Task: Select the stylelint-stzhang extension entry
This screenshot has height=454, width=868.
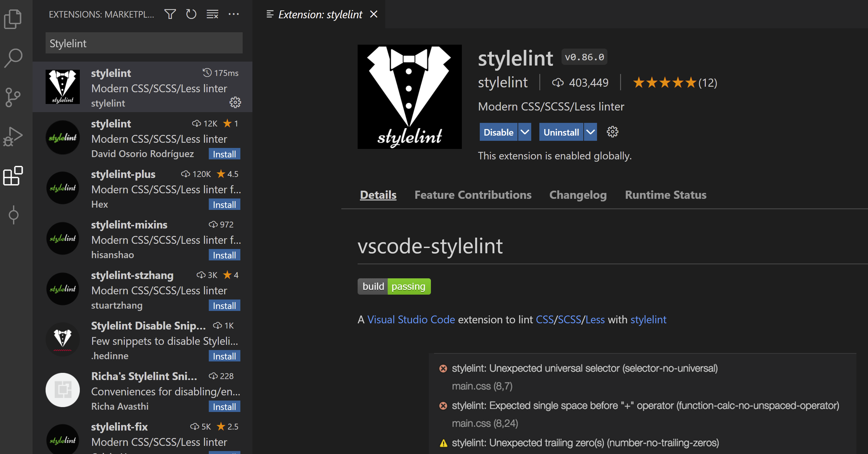Action: (143, 289)
